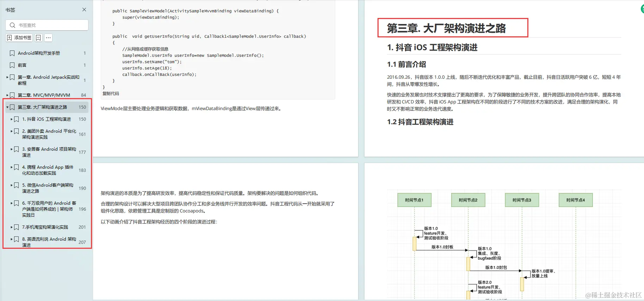Open 1. 抖音 iOS 工程架构演进 bookmark
Viewport: 644px width, 301px height.
tap(47, 119)
